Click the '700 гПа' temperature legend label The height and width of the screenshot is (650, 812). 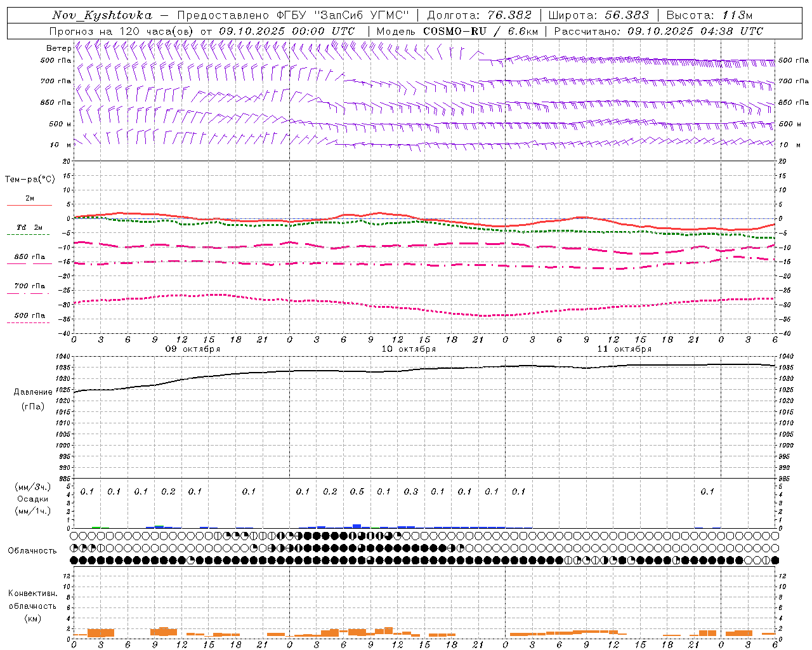click(x=30, y=286)
